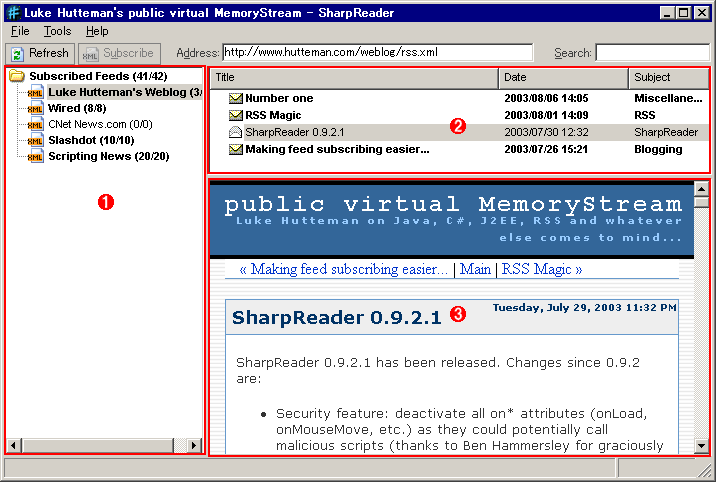Click date 2003/07/30 12:32 cell
Screen dimensions: 716x482
[546, 132]
